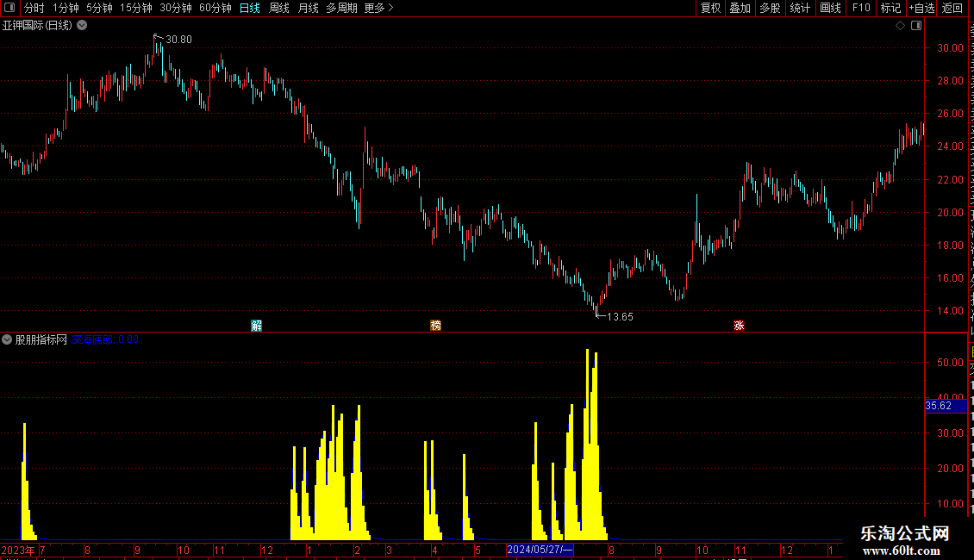Image resolution: width=974 pixels, height=560 pixels.
Task: Open dropdown next to 亚钾国际(日线)
Action: (x=82, y=26)
